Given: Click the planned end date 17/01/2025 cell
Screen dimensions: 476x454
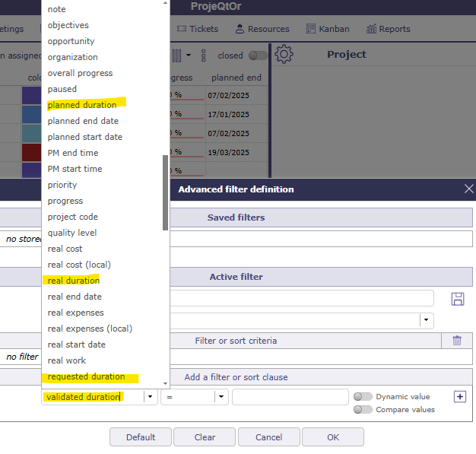Looking at the screenshot, I should [x=236, y=115].
